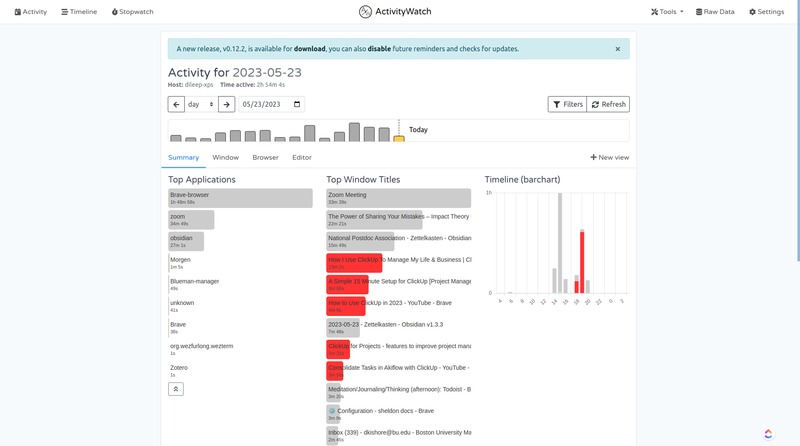Dismiss the new release notification
This screenshot has height=446, width=800.
[617, 49]
